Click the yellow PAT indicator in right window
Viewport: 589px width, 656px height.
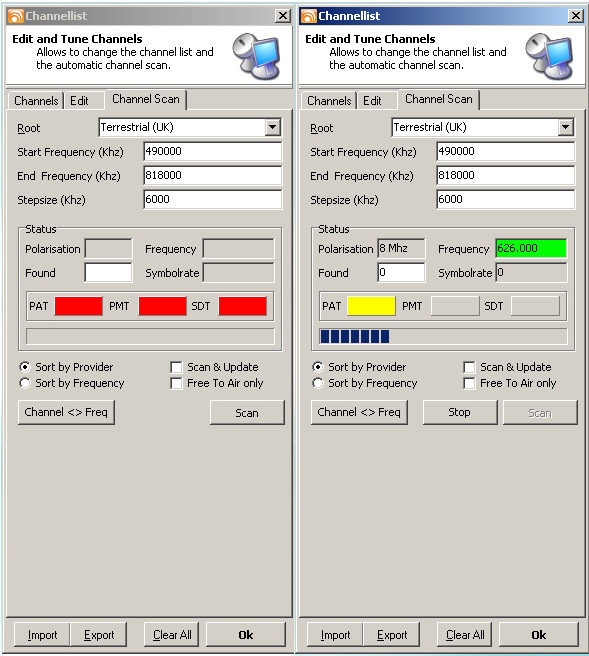[371, 306]
